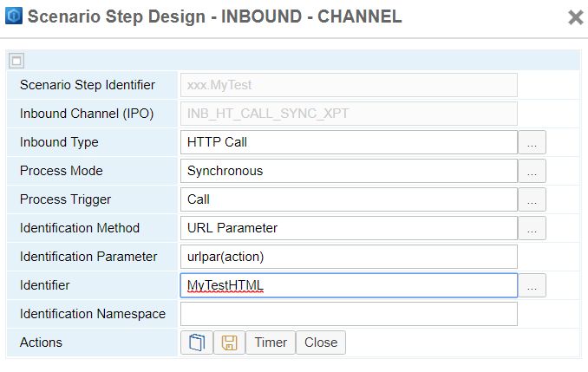Click the Identification Method field URL Parameter
Viewport: 588px width, 372px height.
point(349,228)
